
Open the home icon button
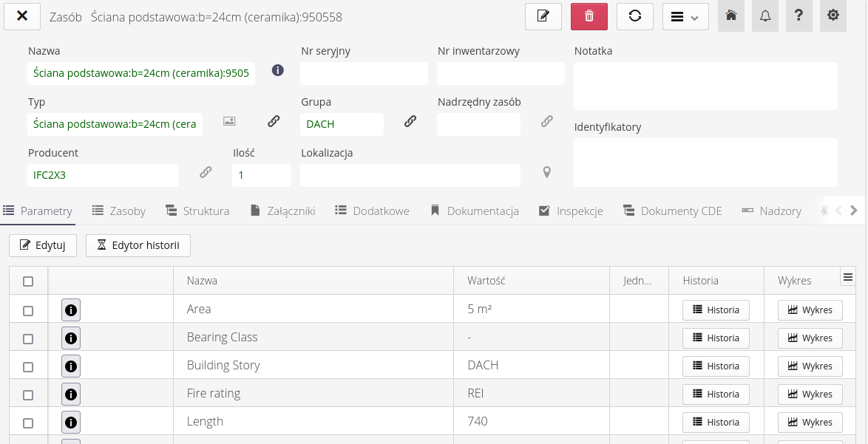(731, 16)
